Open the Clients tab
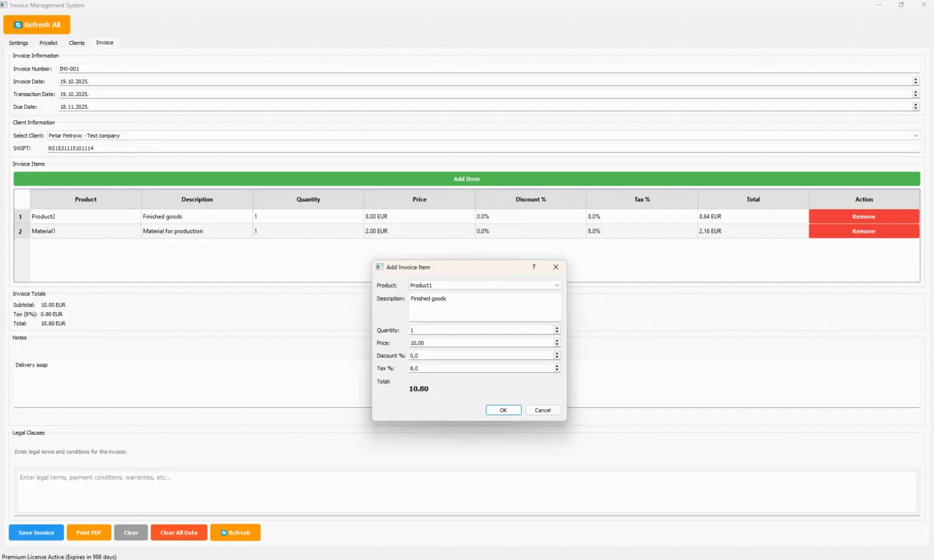Image resolution: width=934 pixels, height=560 pixels. tap(77, 43)
